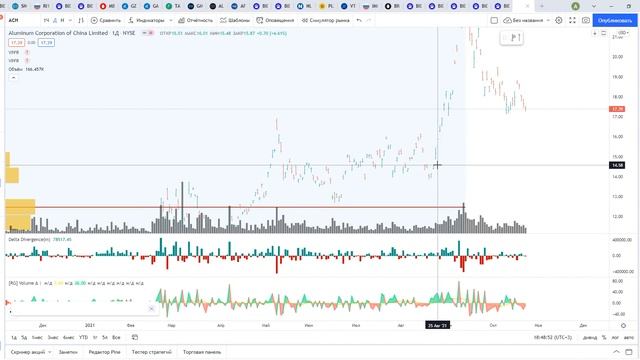Expand the Без названия layout dropdown
Viewport: 640px width, 360px height.
click(x=548, y=20)
